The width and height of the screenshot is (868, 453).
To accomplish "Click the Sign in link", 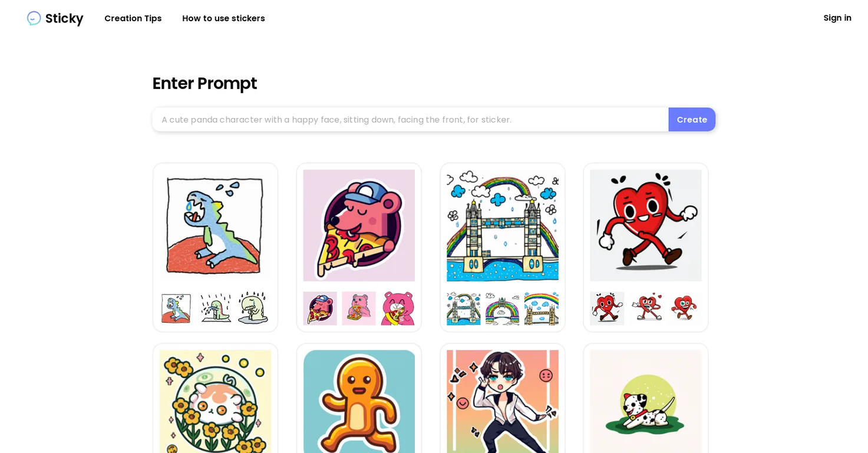I will pos(837,18).
